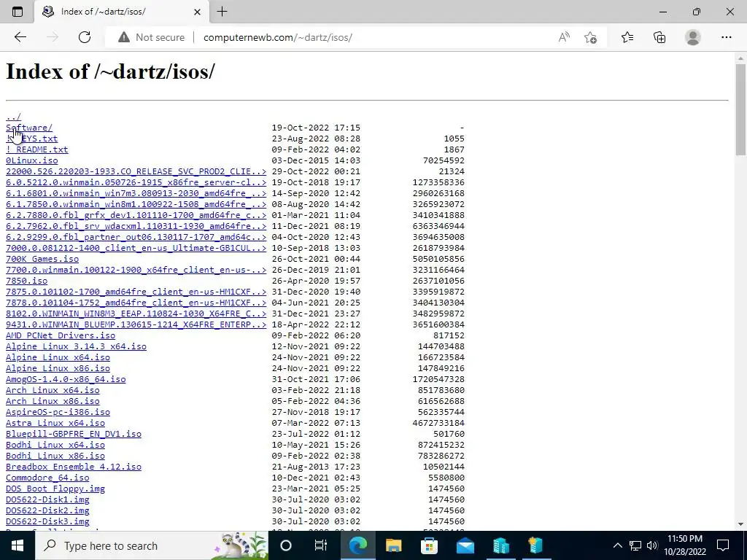Download 6.0.5212.0.winmain server ISO
This screenshot has height=560, width=747.
point(136,182)
